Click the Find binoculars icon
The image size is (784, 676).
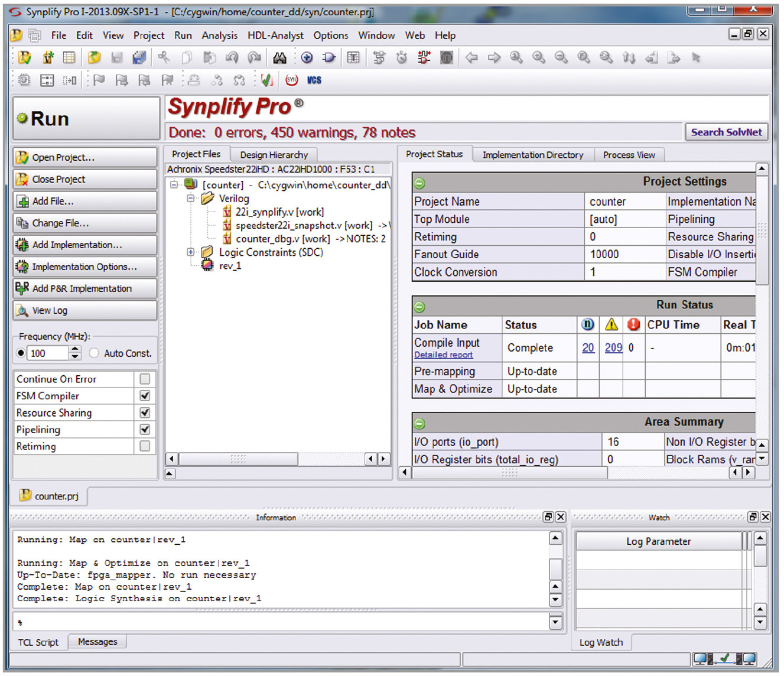(x=279, y=57)
